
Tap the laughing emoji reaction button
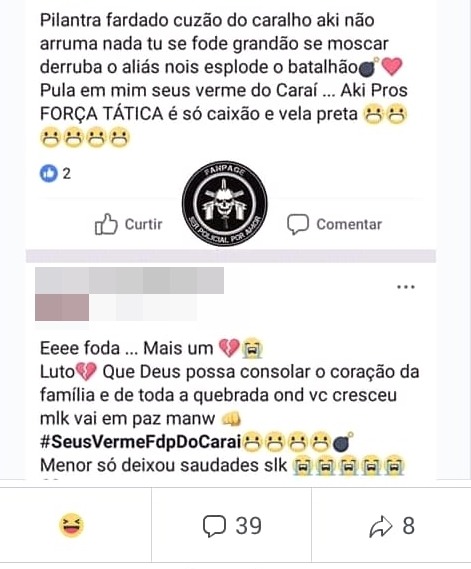71,525
